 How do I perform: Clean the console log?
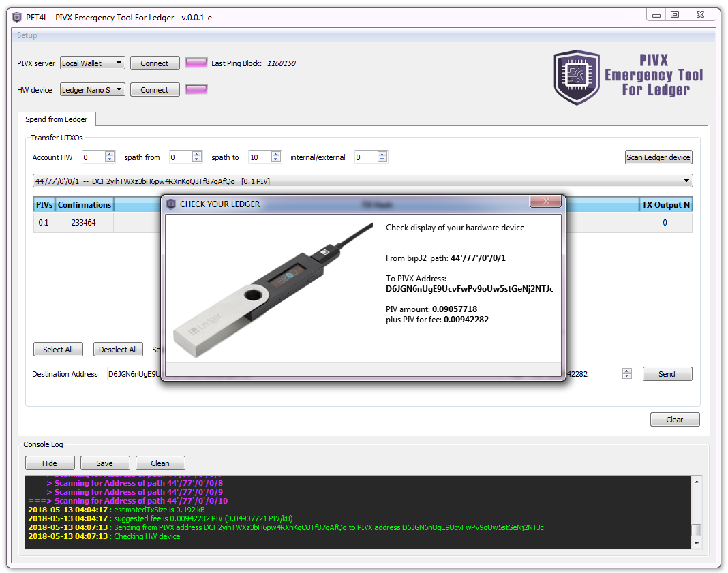point(160,463)
